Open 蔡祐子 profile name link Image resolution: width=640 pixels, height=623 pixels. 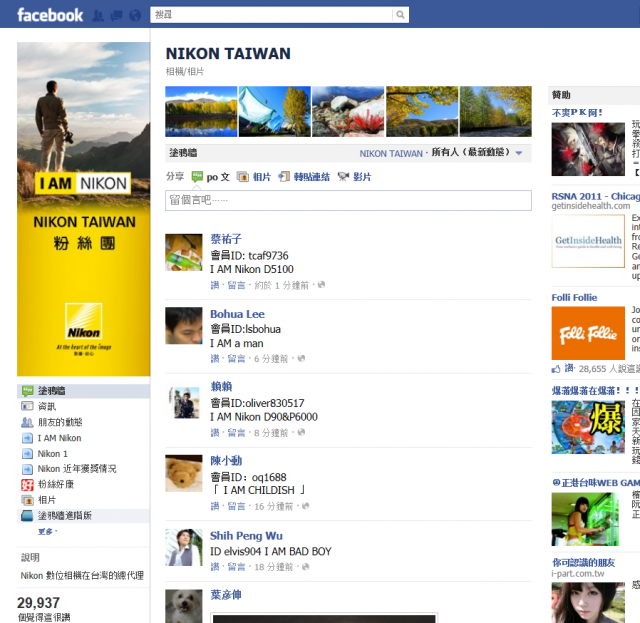pyautogui.click(x=226, y=239)
